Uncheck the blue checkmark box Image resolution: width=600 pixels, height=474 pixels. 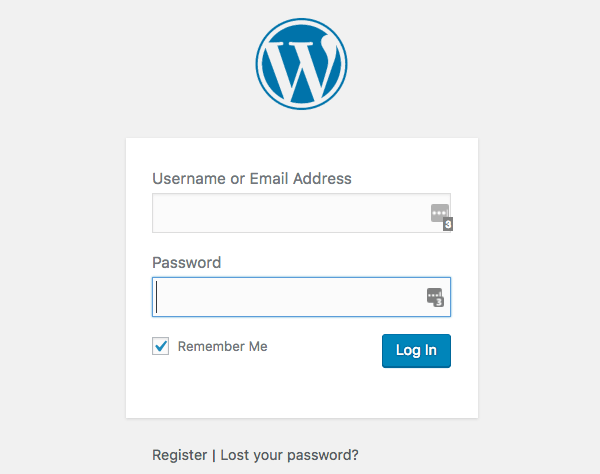(161, 346)
